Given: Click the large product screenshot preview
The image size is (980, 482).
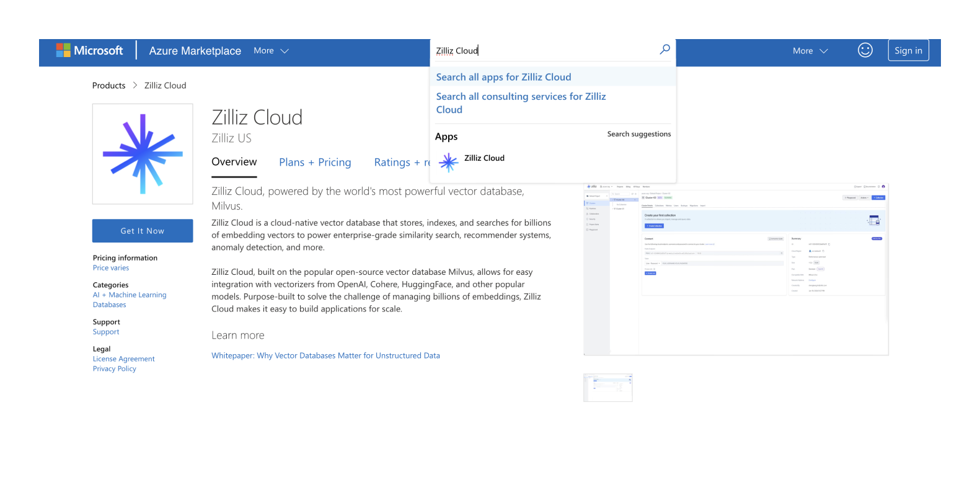Looking at the screenshot, I should click(736, 269).
